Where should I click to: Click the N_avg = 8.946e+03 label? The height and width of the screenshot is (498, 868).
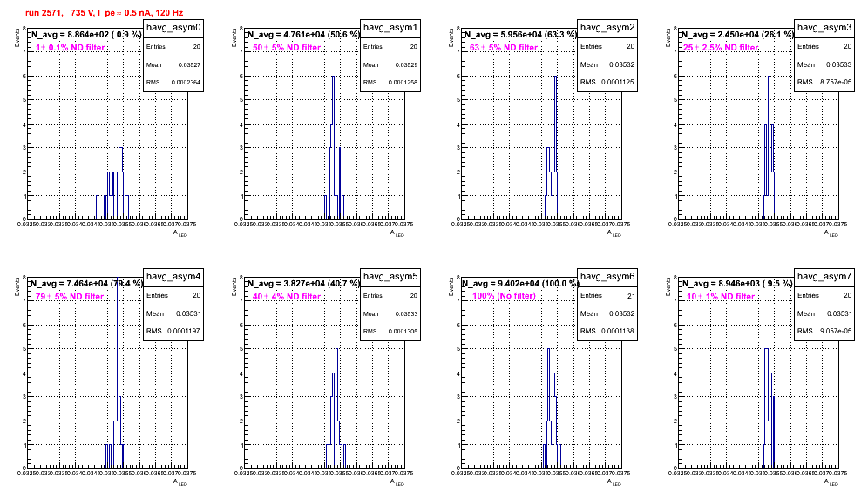tap(736, 283)
